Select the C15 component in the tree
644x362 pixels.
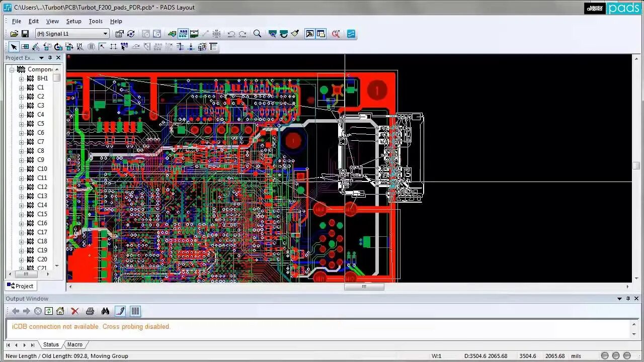click(x=42, y=214)
